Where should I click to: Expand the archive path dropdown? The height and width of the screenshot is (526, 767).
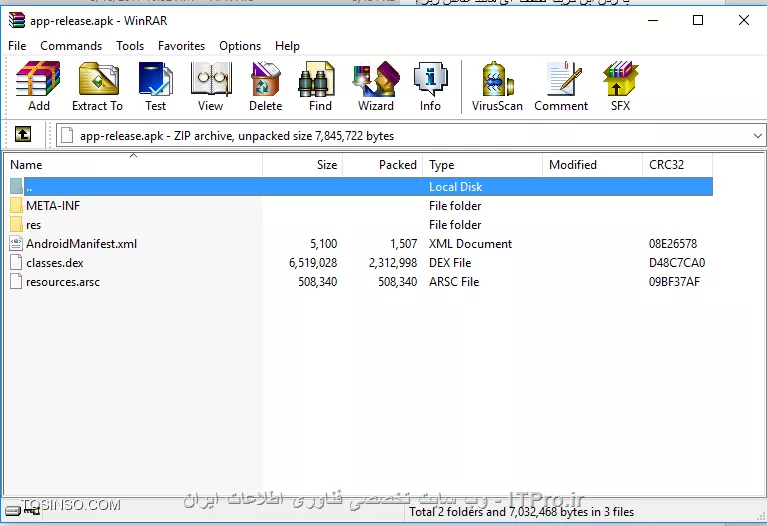[757, 136]
